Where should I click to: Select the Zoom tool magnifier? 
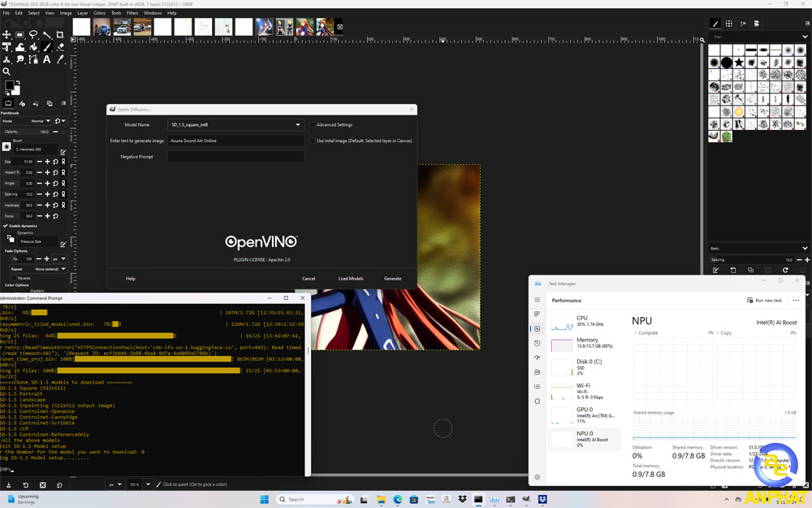pyautogui.click(x=6, y=72)
